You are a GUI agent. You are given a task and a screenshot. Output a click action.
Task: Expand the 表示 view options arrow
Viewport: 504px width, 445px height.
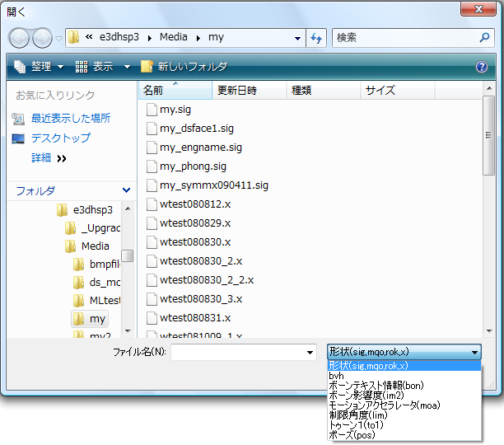[x=127, y=67]
